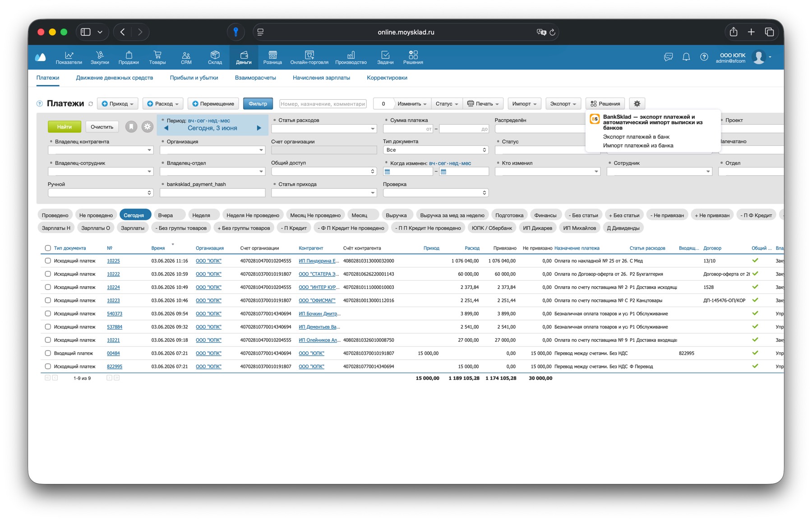This screenshot has height=521, width=812.
Task: Click the Safari share icon
Action: [734, 32]
